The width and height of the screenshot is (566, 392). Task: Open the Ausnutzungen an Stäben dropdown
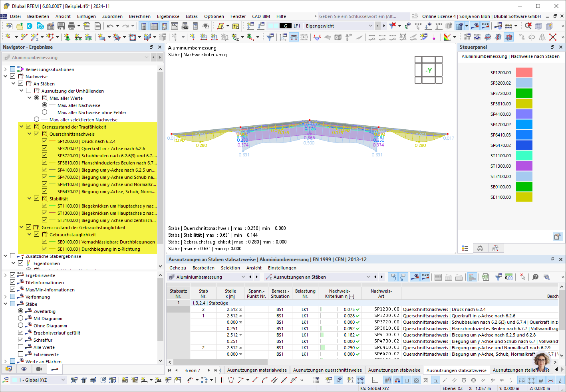click(368, 277)
